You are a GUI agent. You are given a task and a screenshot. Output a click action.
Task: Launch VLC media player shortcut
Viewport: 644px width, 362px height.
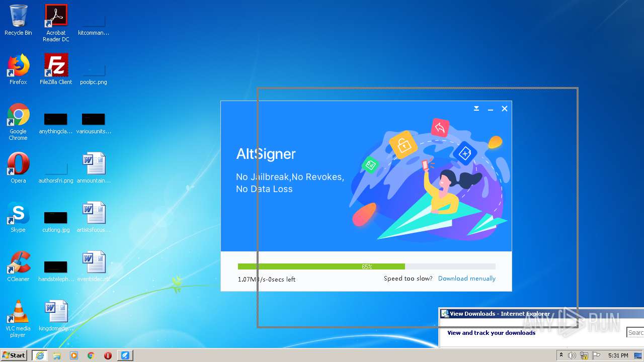pos(18,319)
